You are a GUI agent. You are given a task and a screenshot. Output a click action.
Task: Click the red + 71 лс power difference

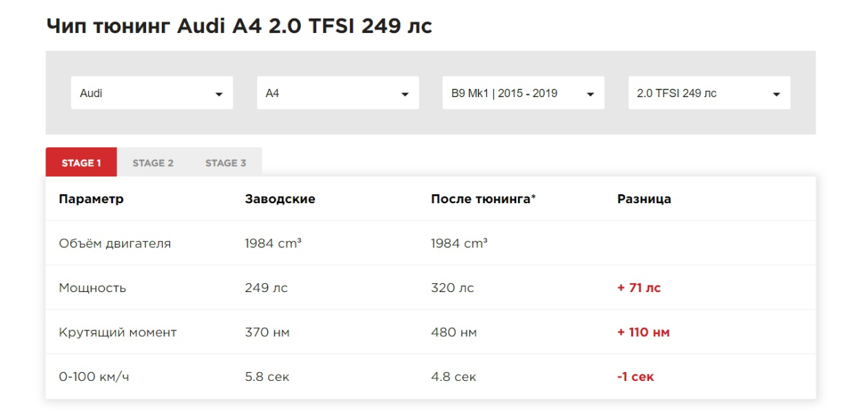(639, 288)
